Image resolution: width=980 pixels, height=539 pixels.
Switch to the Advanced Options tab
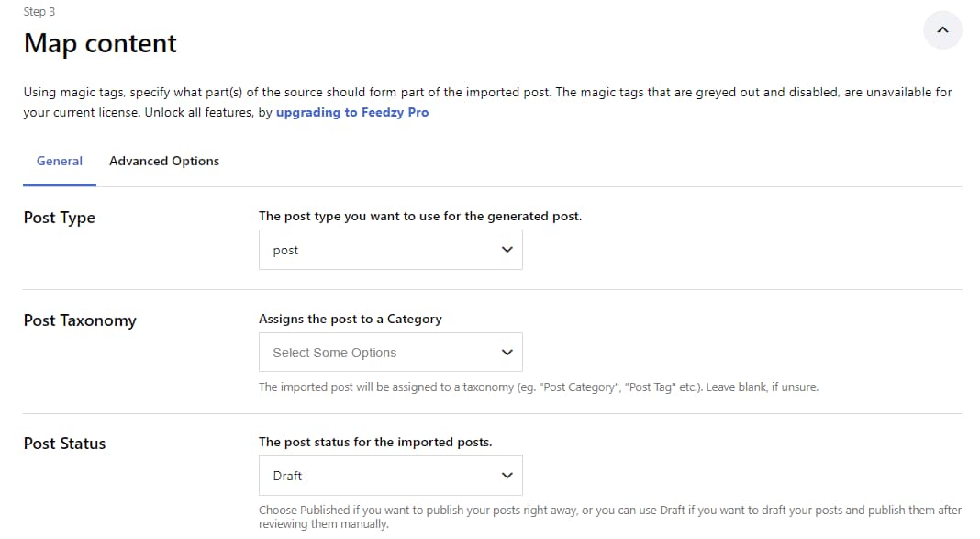163,161
